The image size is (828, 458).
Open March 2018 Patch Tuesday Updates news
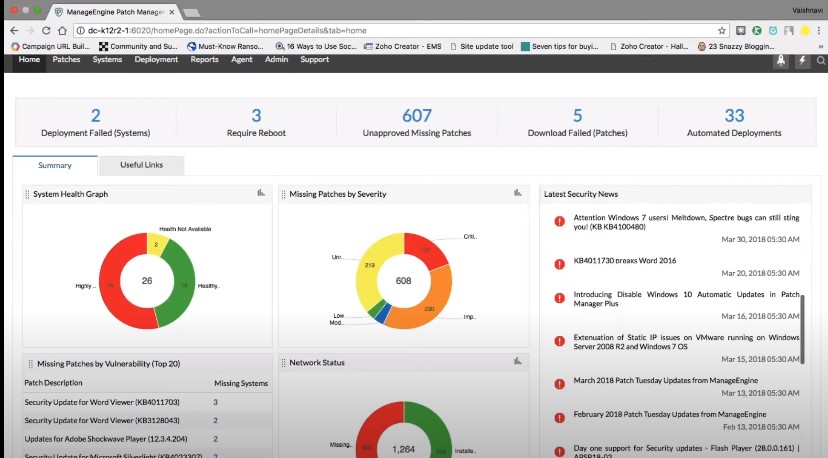point(665,380)
